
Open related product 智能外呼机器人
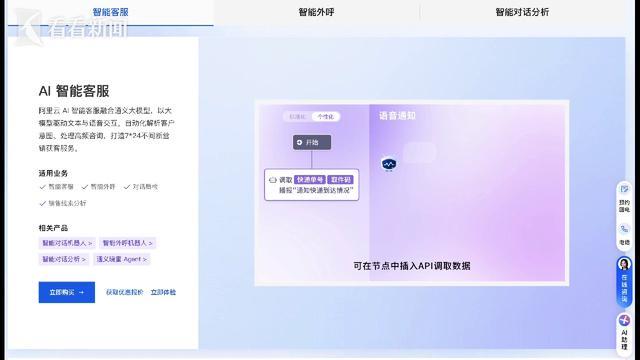(127, 243)
